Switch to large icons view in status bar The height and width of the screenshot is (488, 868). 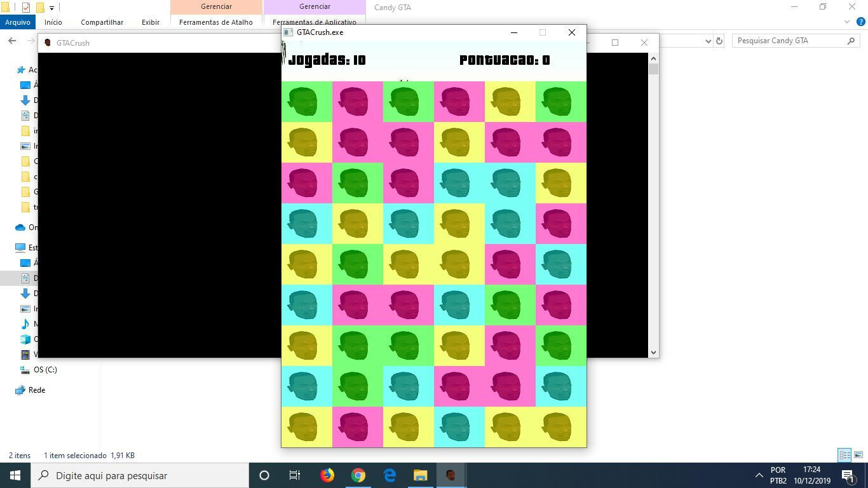pos(858,455)
